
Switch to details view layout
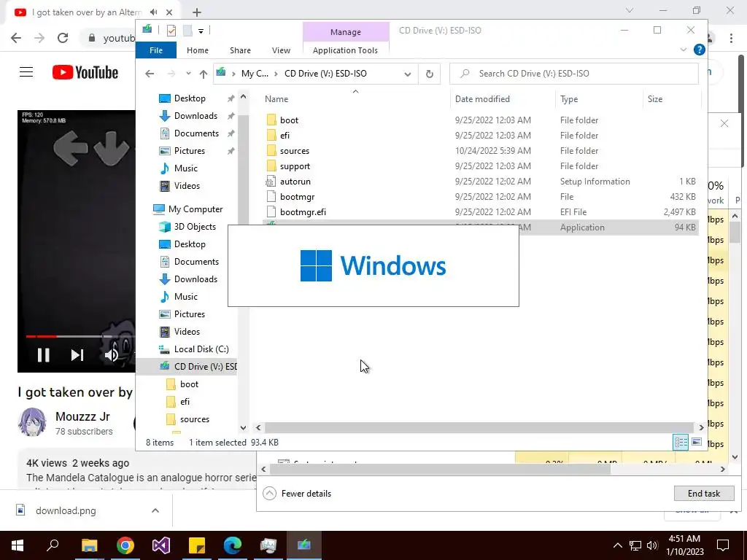[x=681, y=443]
